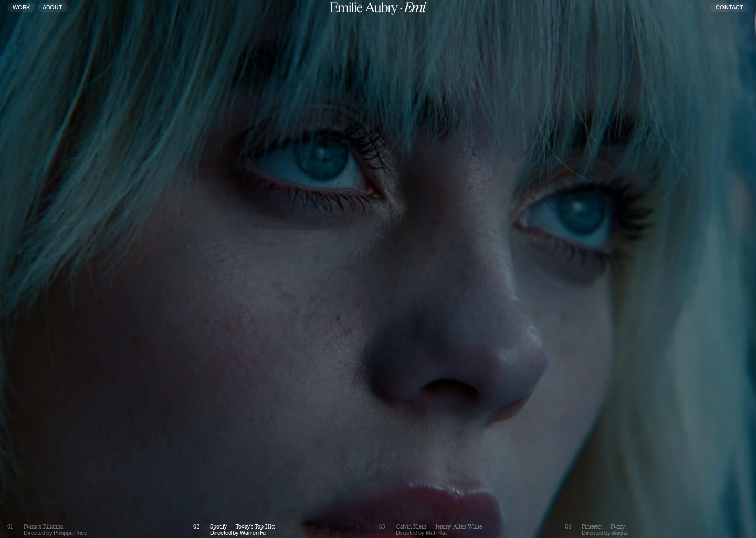Image resolution: width=756 pixels, height=538 pixels.
Task: Select project 04 Pinterest — Fuzzy
Action: click(x=657, y=529)
